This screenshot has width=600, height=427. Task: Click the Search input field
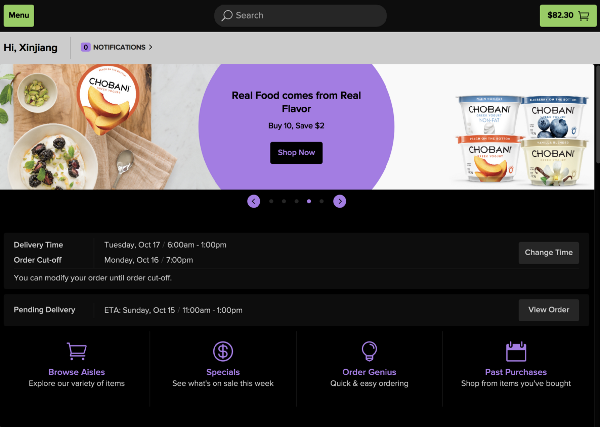click(300, 16)
